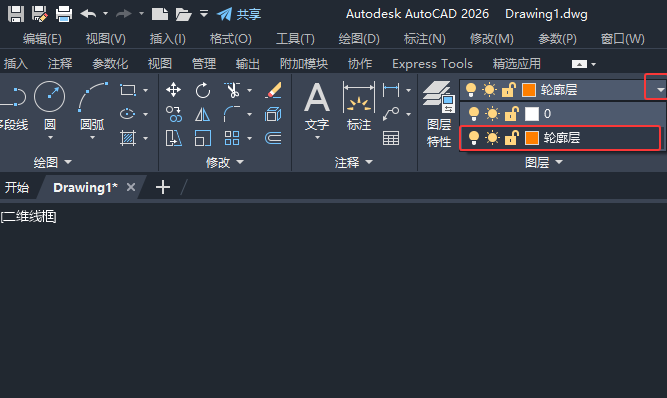Select the 标注 dimension tool

(x=359, y=106)
